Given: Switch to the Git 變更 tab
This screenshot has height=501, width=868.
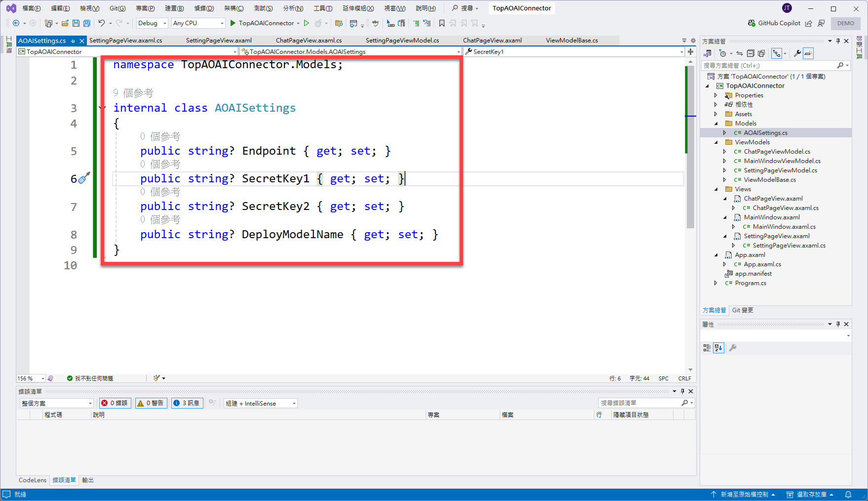Looking at the screenshot, I should 743,310.
